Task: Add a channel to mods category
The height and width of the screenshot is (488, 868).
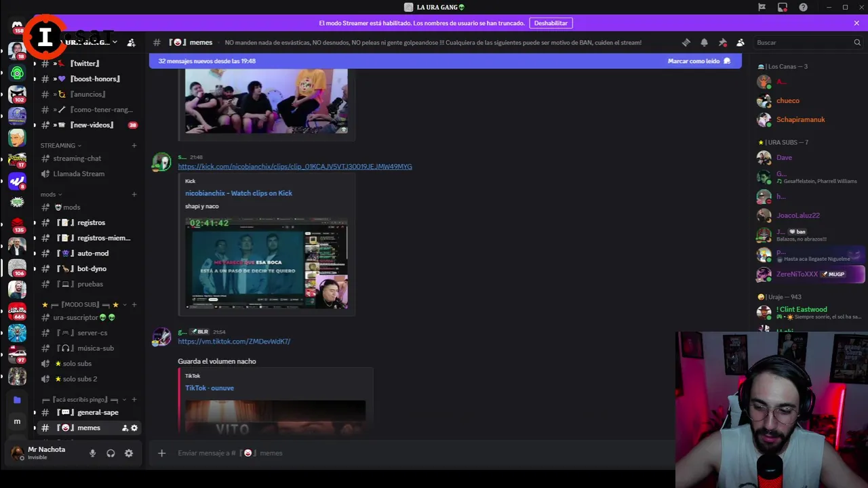Action: pos(134,195)
